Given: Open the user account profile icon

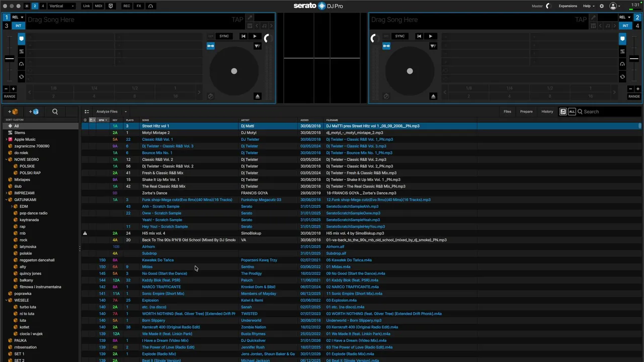Looking at the screenshot, I should tap(613, 6).
